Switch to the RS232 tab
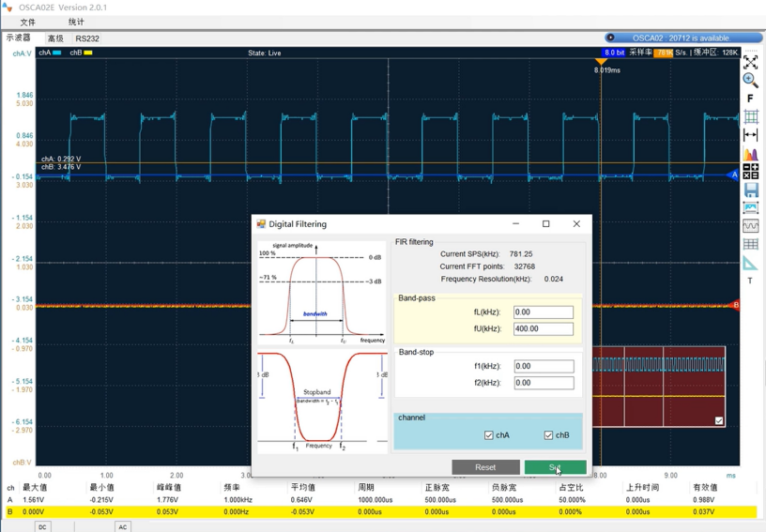 coord(87,38)
